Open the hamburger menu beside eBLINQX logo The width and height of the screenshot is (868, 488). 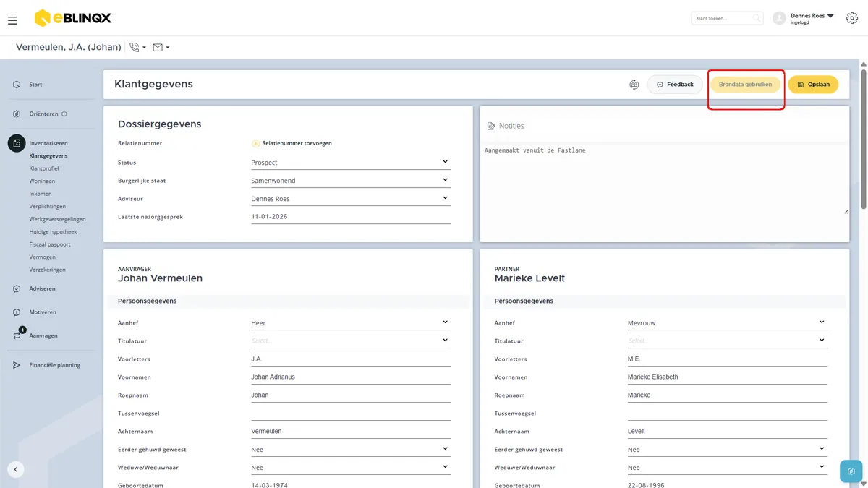click(12, 20)
